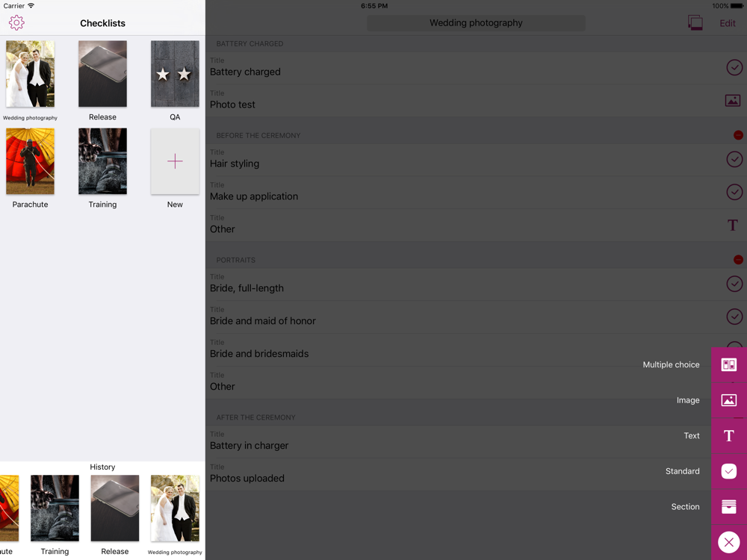Open the settings gear icon

point(16,22)
